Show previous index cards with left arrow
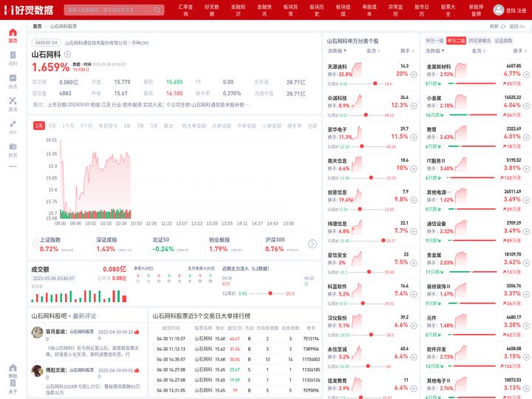This screenshot has height=399, width=532. [x=35, y=244]
